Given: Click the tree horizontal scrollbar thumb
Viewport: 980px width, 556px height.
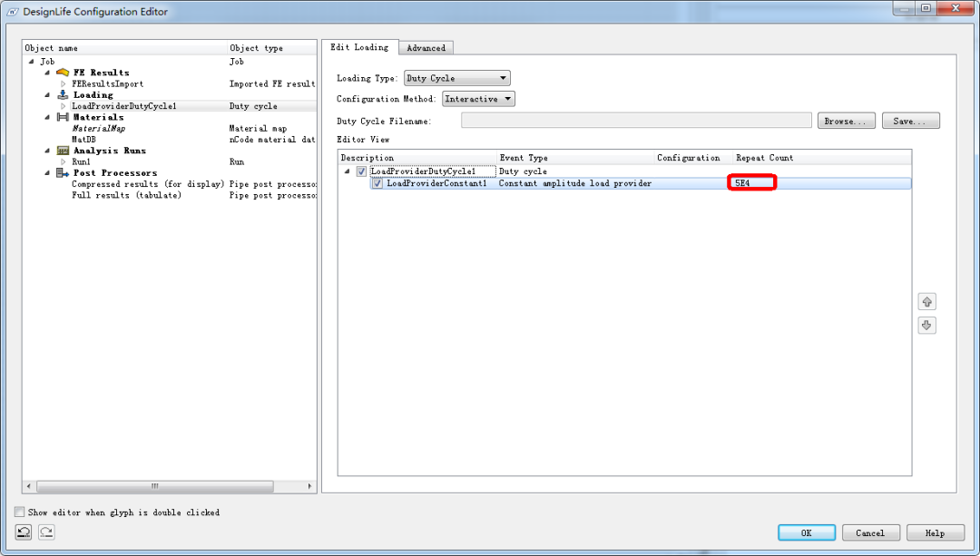Looking at the screenshot, I should (155, 486).
